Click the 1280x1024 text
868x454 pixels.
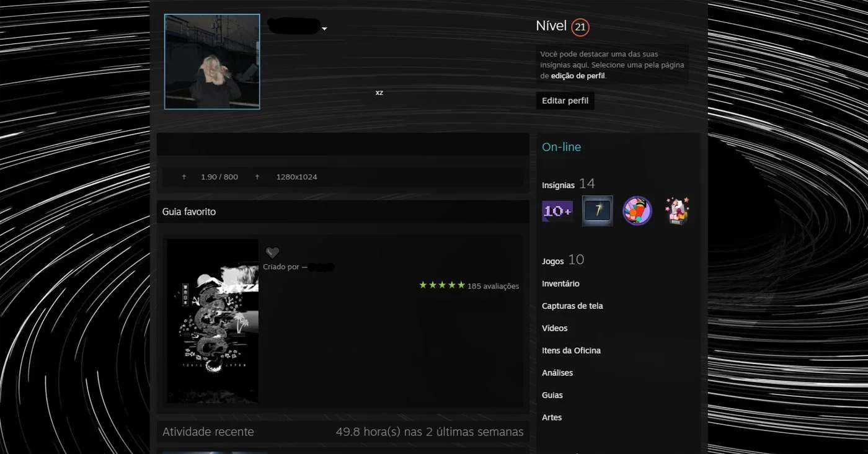[x=296, y=177]
